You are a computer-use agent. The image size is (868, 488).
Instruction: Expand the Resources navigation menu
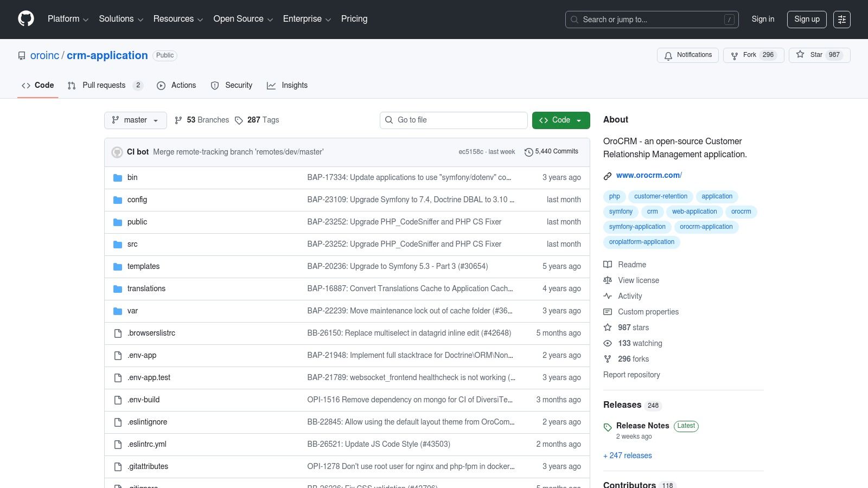178,19
